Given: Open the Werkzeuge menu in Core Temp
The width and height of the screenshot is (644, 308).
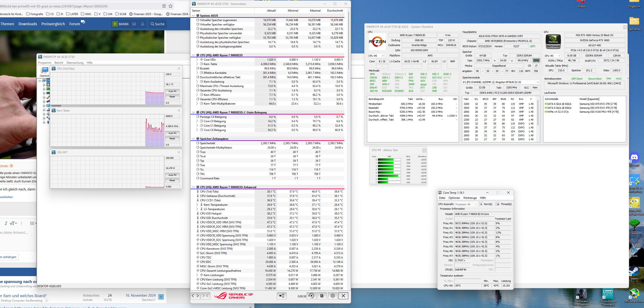Looking at the screenshot, I should pyautogui.click(x=470, y=198).
